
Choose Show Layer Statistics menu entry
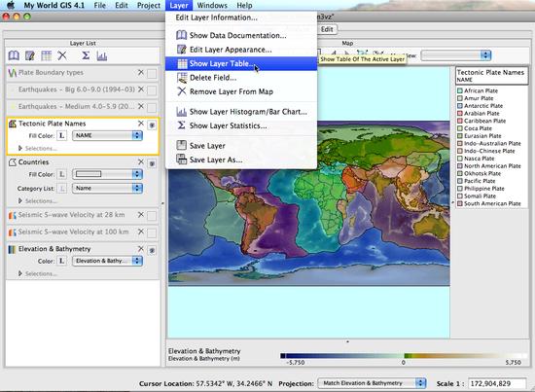(x=228, y=125)
